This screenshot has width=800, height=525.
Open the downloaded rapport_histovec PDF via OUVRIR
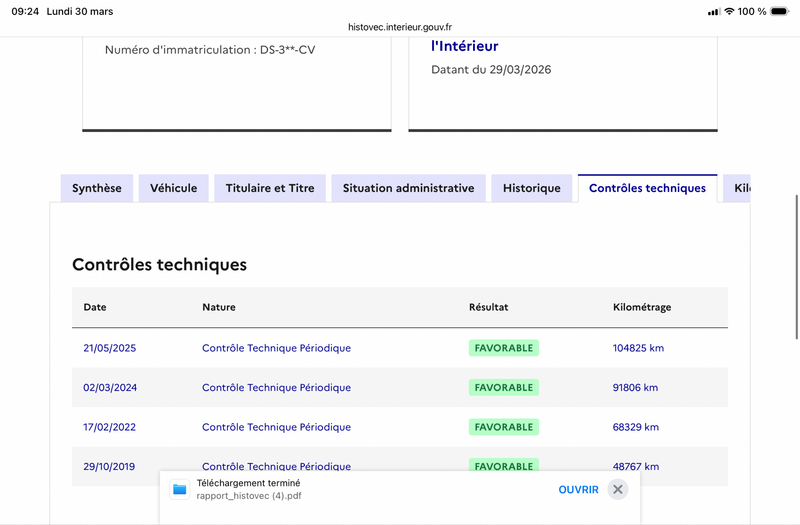[578, 490]
